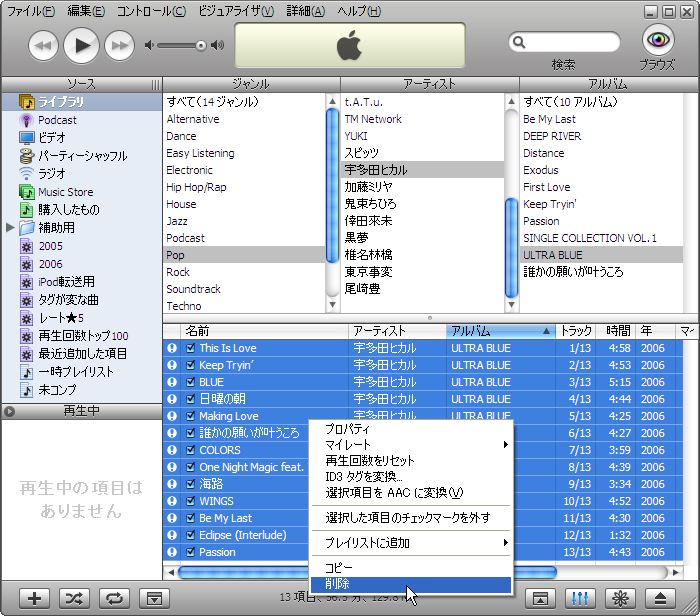
Task: Collapse the 再生中 artwork panel arrow
Action: coord(9,412)
